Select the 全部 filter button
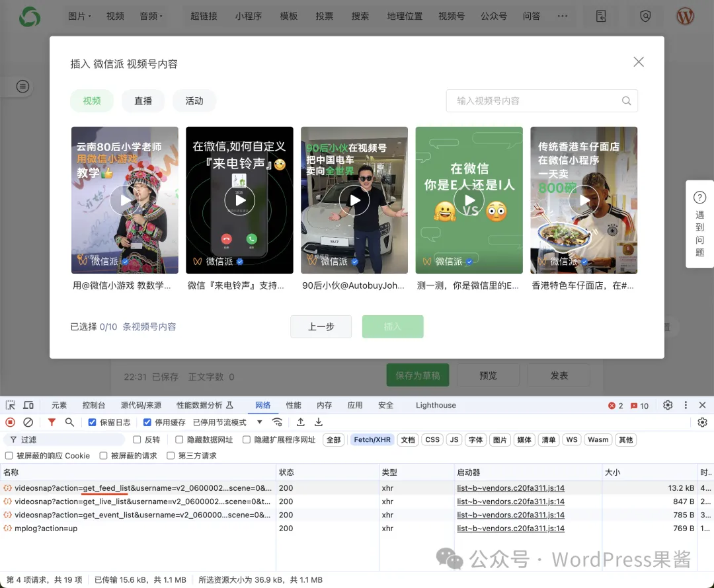 pyautogui.click(x=334, y=439)
